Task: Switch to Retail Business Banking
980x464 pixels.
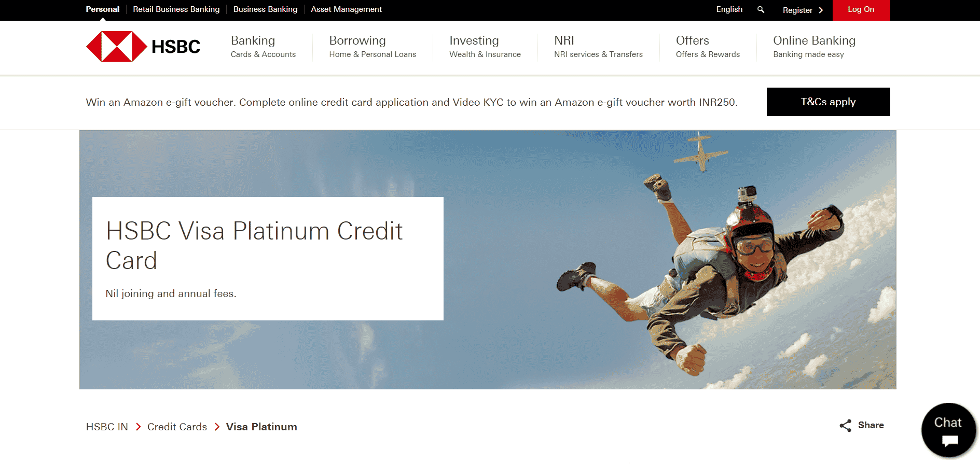Action: [x=176, y=9]
